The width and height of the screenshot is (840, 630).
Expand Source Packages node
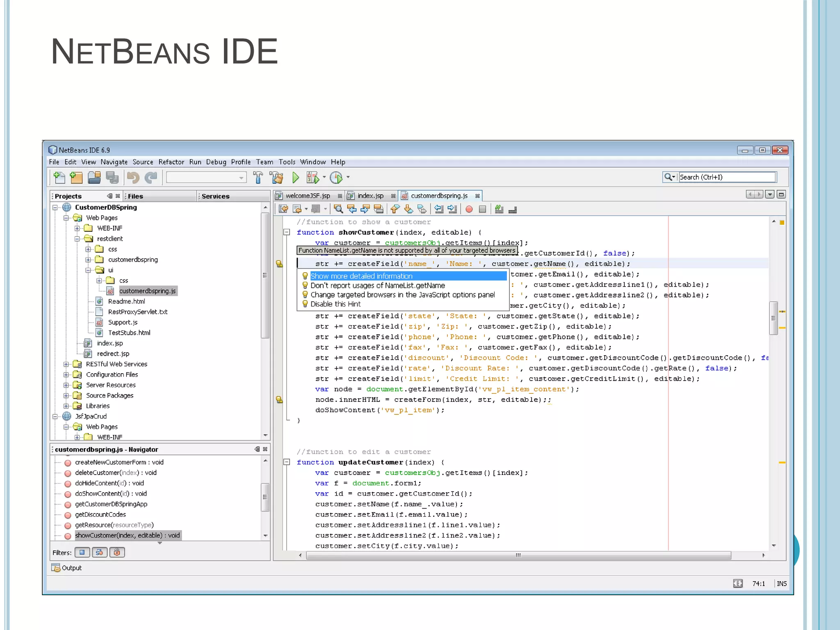tap(66, 396)
